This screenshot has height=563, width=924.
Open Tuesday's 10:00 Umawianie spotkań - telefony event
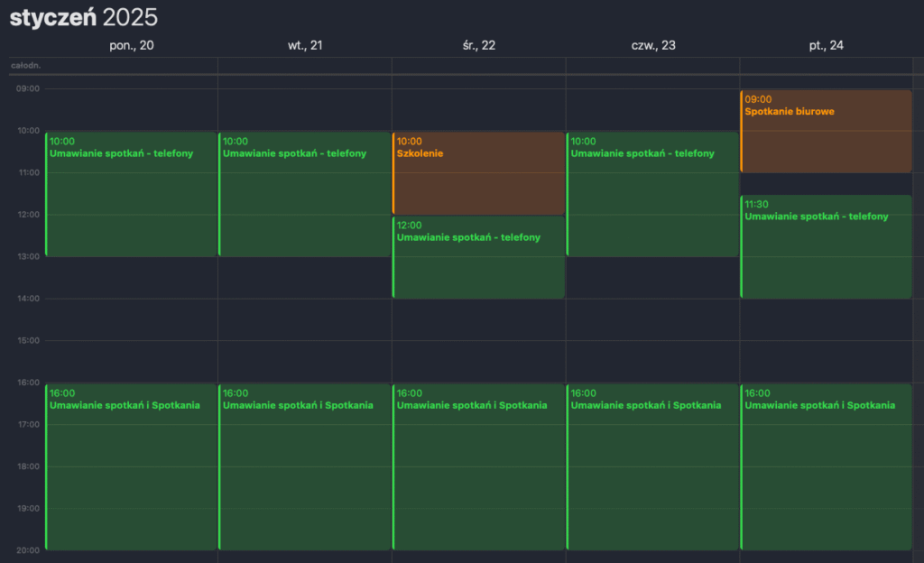click(305, 194)
